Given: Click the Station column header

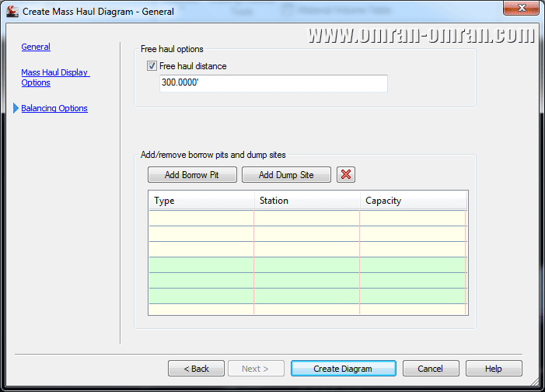Looking at the screenshot, I should pos(307,201).
